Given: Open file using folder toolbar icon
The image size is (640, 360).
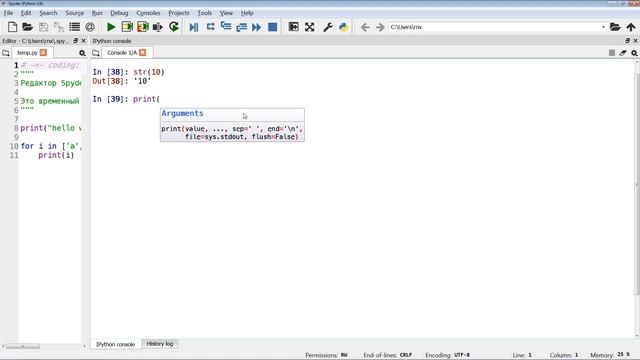Looking at the screenshot, I should coord(27,27).
